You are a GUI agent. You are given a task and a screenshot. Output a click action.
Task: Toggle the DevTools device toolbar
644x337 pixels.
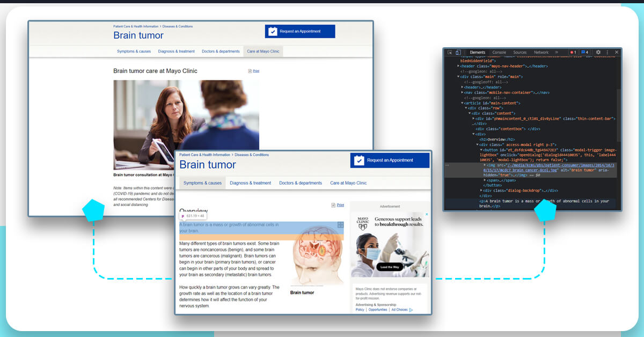[458, 52]
